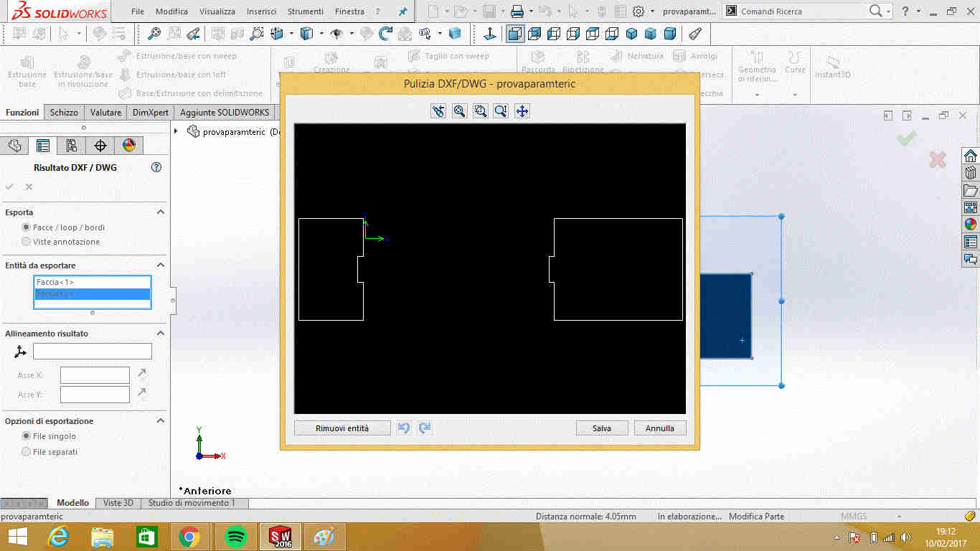The width and height of the screenshot is (980, 551).
Task: Open Spotify from the Windows taskbar
Action: pos(236,536)
